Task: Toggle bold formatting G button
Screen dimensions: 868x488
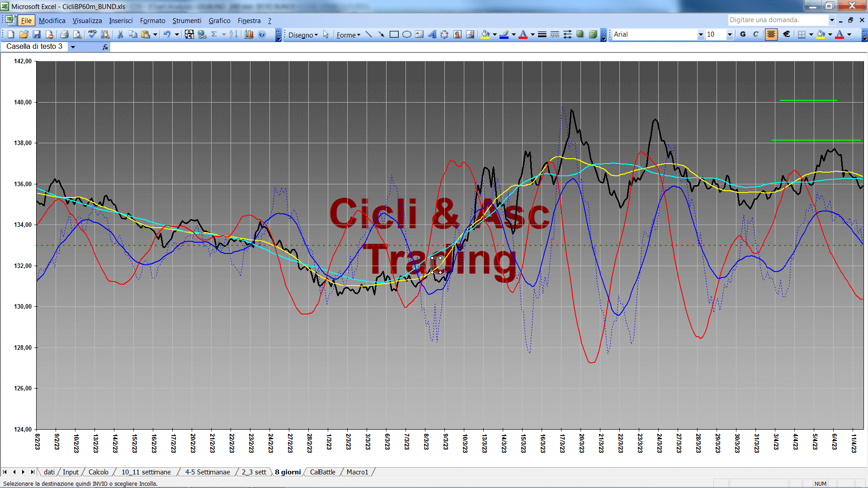Action: coord(743,34)
